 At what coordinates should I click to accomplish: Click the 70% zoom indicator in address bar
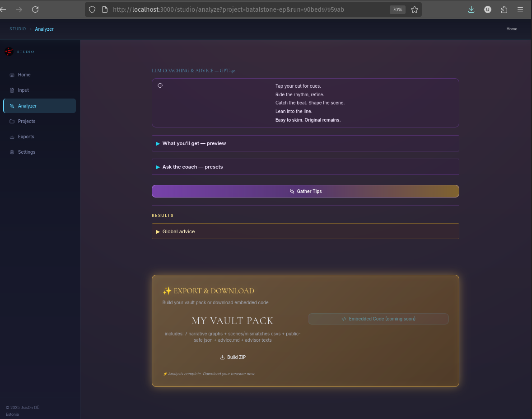(397, 9)
